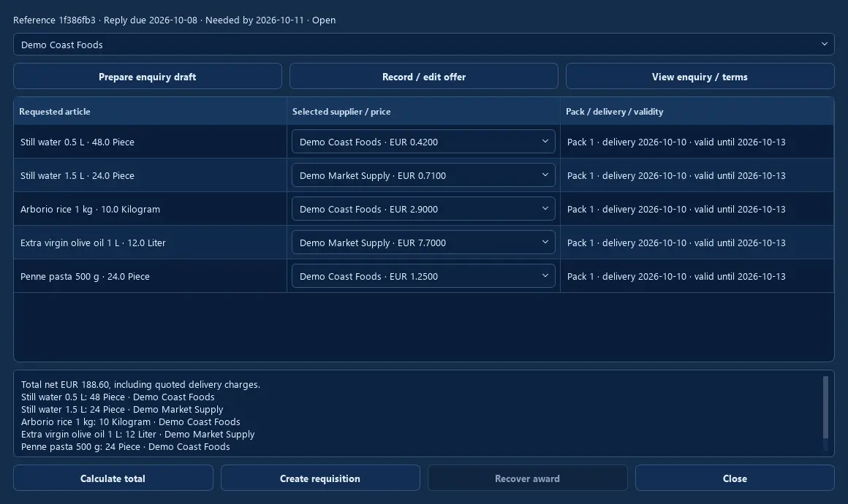Screen dimensions: 848x504
Task: Click Record / edit offer button
Action: click(423, 76)
